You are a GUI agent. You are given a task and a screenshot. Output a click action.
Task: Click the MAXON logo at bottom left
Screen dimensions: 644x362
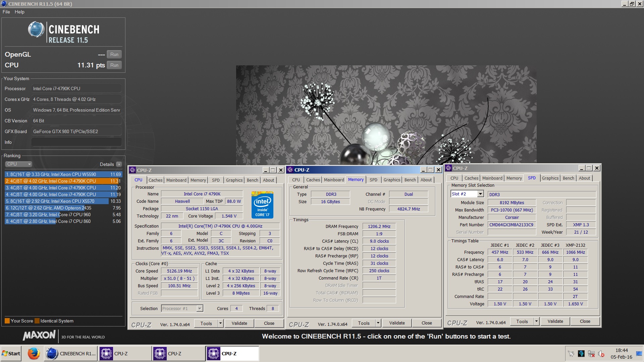[x=39, y=336]
